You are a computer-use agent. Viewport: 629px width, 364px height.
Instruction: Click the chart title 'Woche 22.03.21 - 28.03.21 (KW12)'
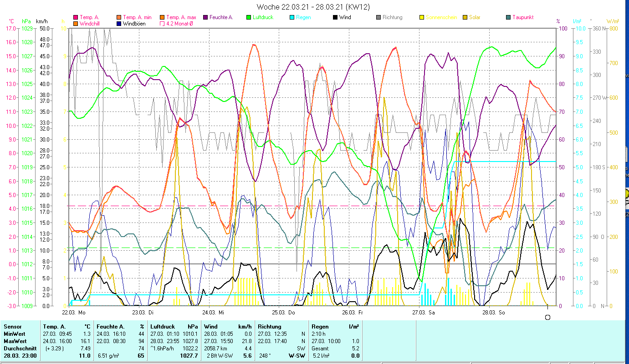pyautogui.click(x=313, y=7)
